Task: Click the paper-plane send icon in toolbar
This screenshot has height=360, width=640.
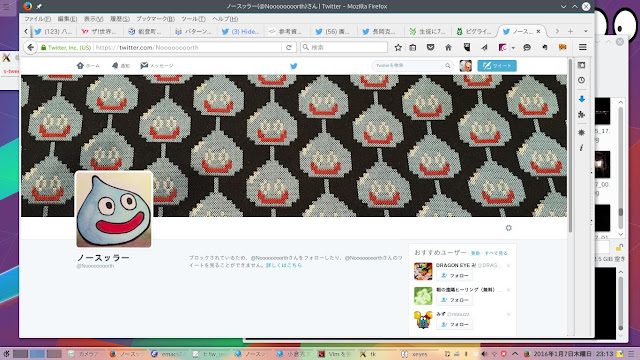Action: [x=484, y=47]
